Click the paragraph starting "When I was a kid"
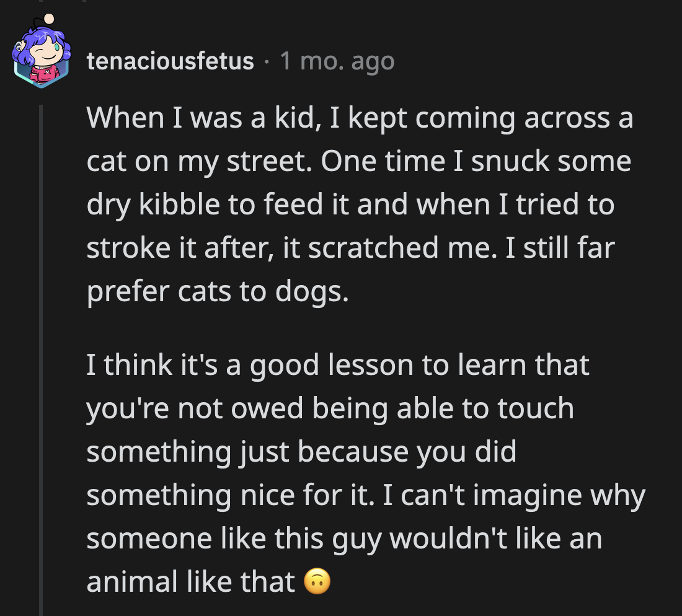Image resolution: width=682 pixels, height=616 pixels. pyautogui.click(x=360, y=205)
